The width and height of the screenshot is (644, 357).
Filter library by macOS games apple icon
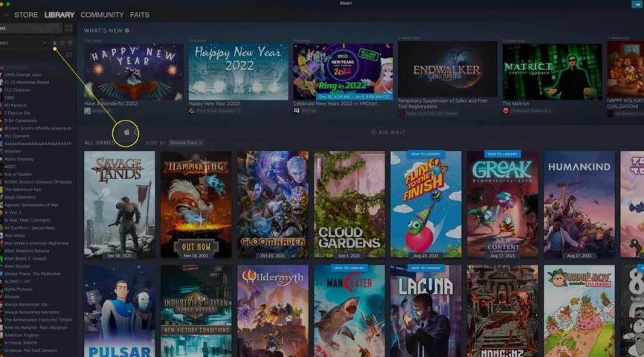[54, 43]
